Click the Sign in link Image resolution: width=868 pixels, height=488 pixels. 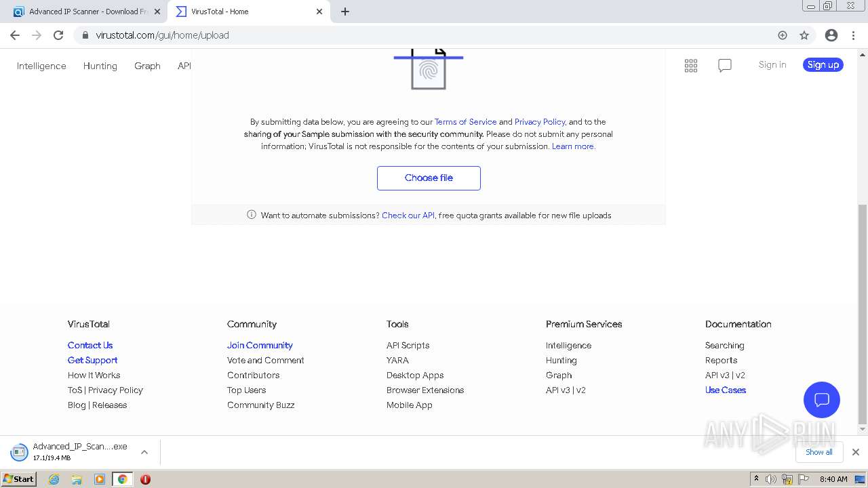(772, 65)
